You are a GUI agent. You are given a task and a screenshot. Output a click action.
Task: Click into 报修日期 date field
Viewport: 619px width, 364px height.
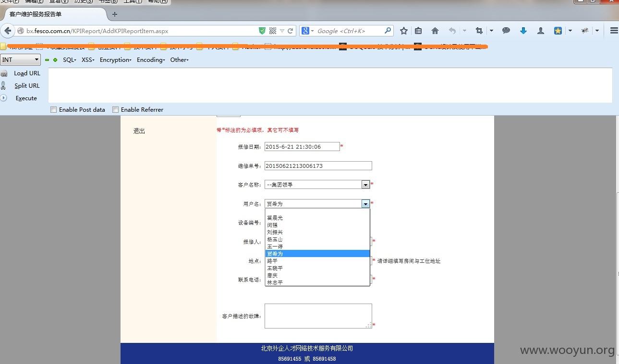(302, 147)
